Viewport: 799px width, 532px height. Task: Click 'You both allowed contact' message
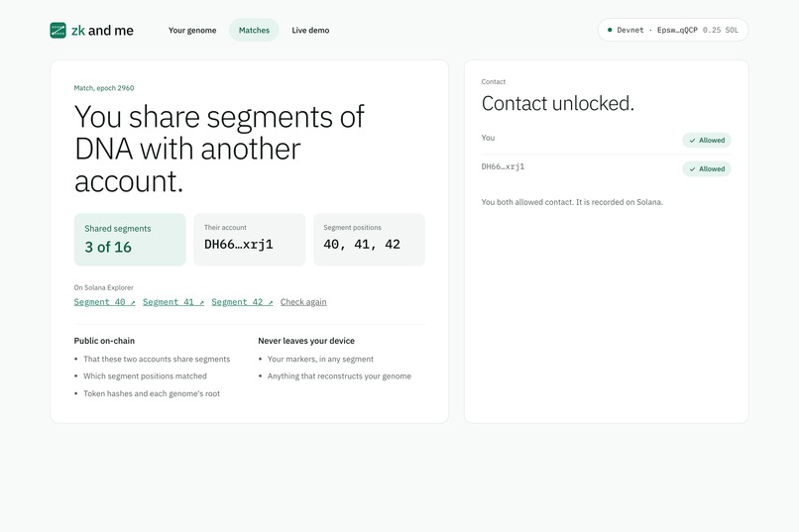tap(572, 202)
